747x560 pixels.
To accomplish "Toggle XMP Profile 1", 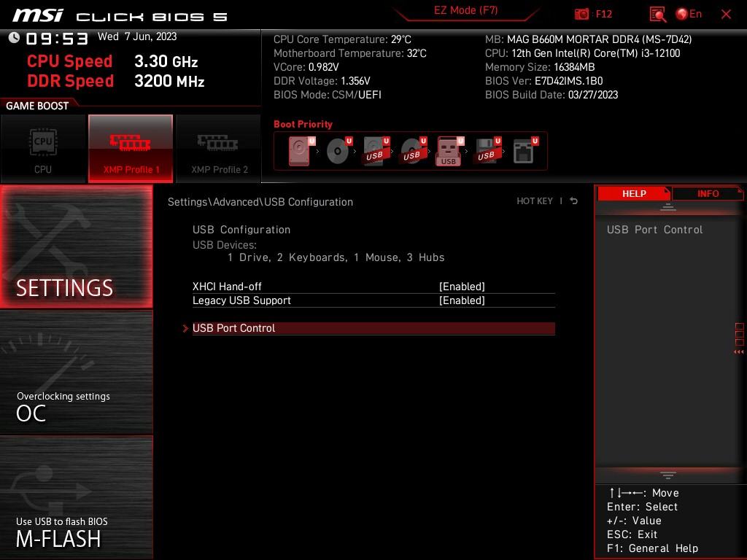I will (x=131, y=149).
